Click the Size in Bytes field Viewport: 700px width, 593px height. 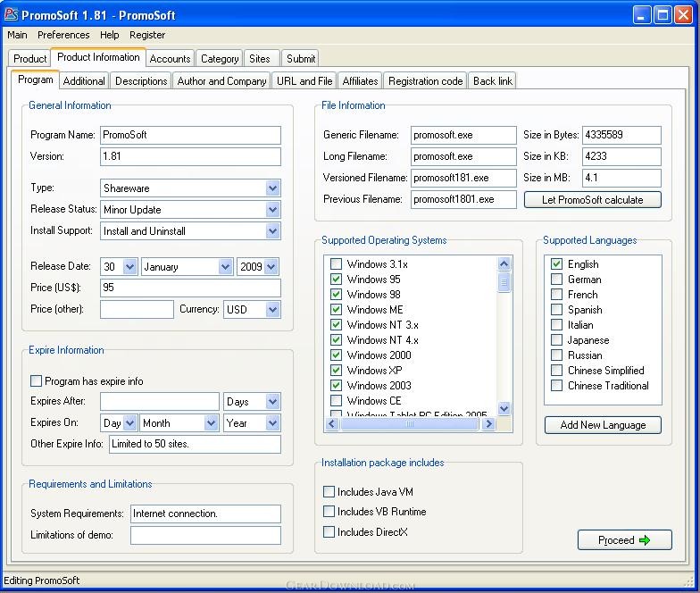621,135
